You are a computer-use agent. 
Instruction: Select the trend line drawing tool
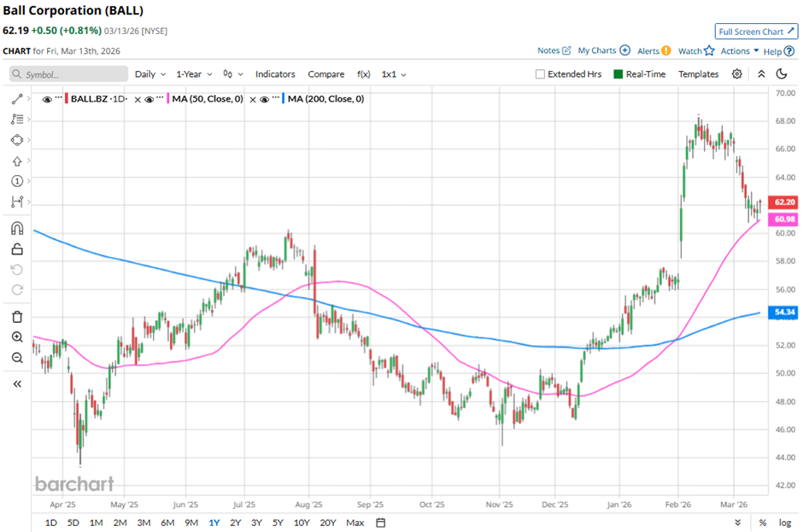[x=16, y=100]
